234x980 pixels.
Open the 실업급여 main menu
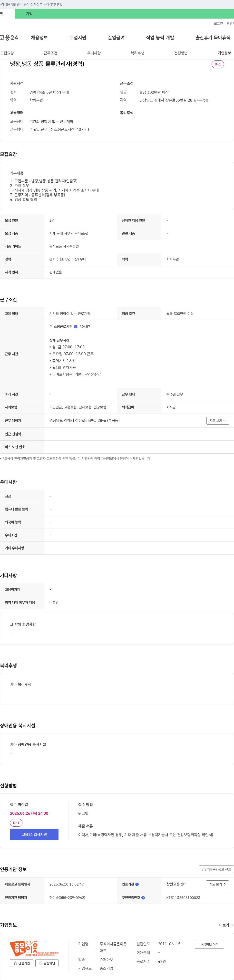[x=116, y=38]
